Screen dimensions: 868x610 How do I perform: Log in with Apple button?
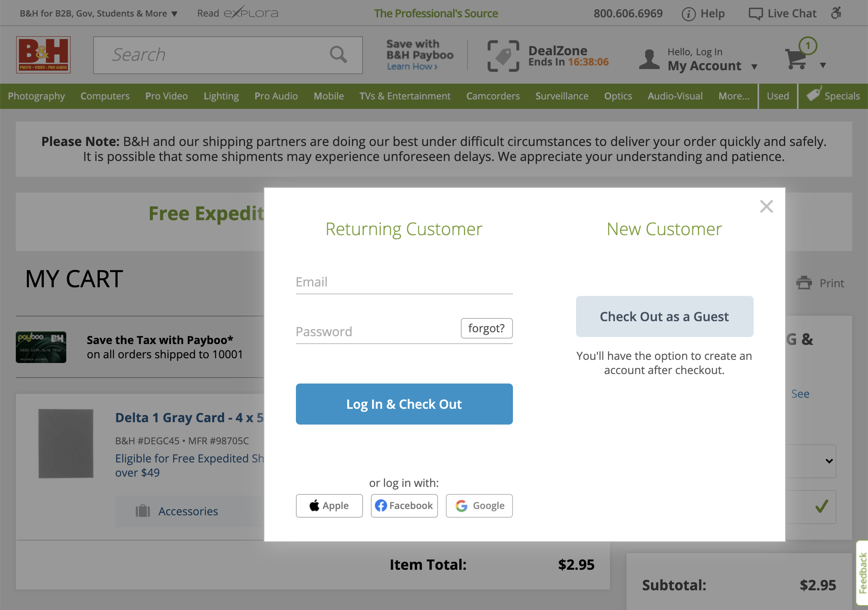(x=329, y=505)
